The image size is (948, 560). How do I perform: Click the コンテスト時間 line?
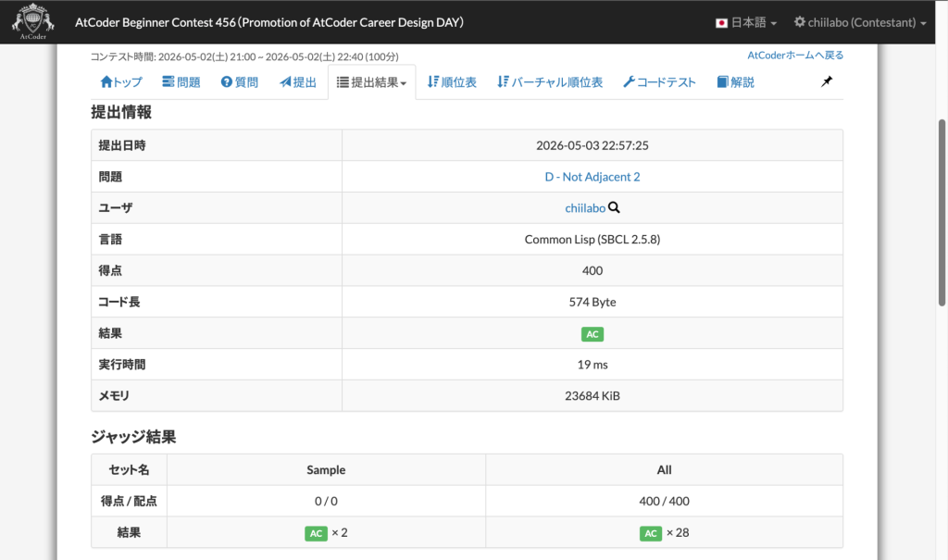(244, 56)
